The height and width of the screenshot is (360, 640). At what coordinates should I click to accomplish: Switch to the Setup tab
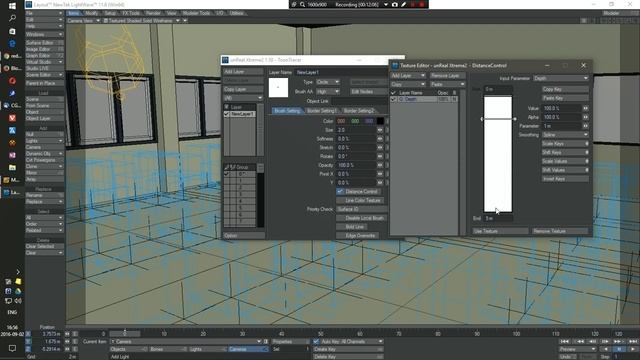(110, 13)
